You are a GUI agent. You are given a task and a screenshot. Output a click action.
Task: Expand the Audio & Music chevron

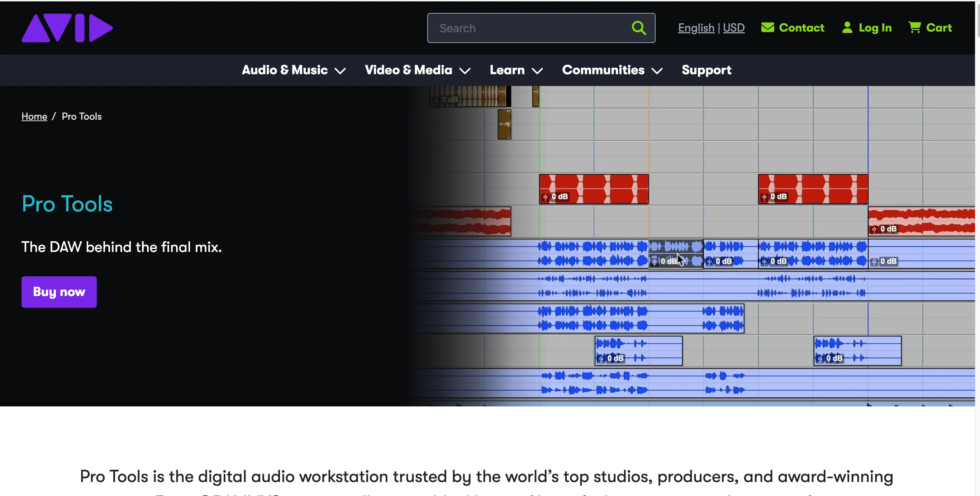coord(340,71)
